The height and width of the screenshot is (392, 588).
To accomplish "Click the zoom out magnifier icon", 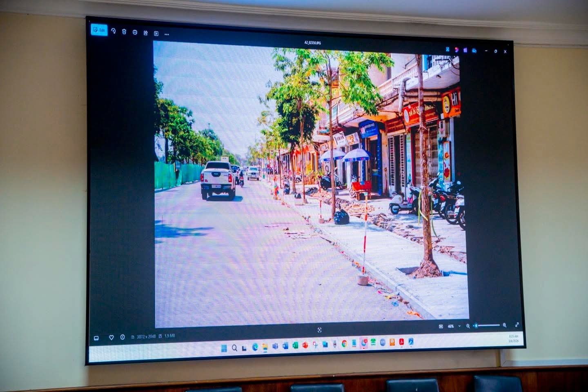I will point(468,326).
